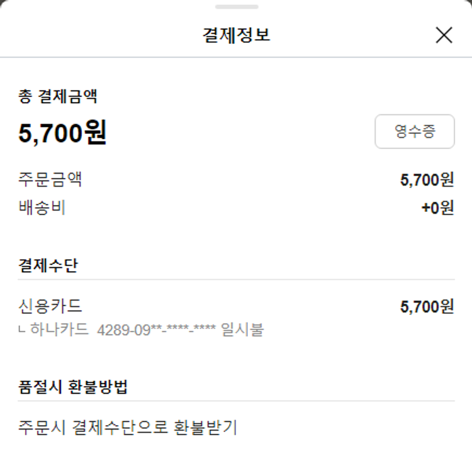
Task: Click the +0원 shipping fee value
Action: pos(437,208)
